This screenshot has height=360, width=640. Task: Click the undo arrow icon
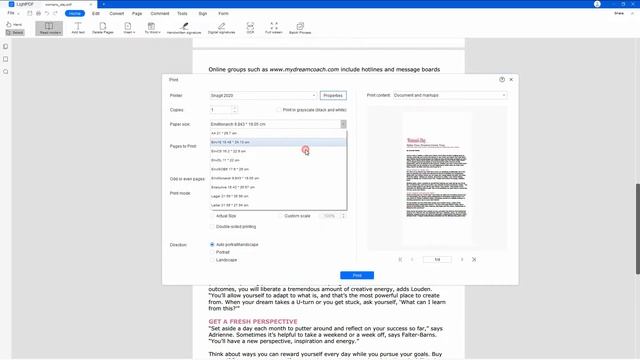[x=47, y=13]
